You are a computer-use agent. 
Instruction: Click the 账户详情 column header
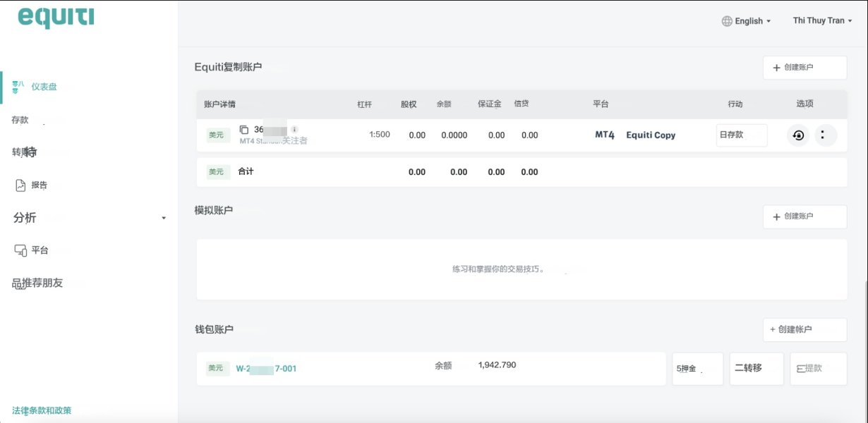(219, 104)
